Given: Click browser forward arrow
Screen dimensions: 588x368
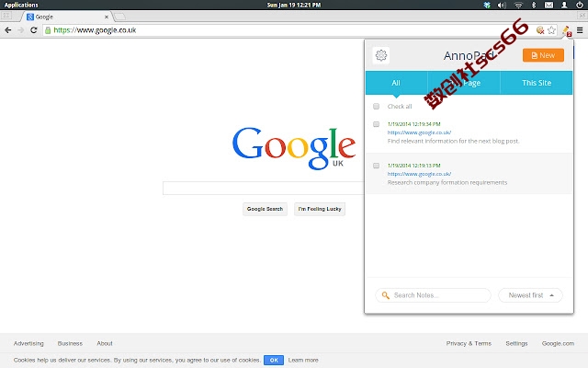Looking at the screenshot, I should click(20, 30).
